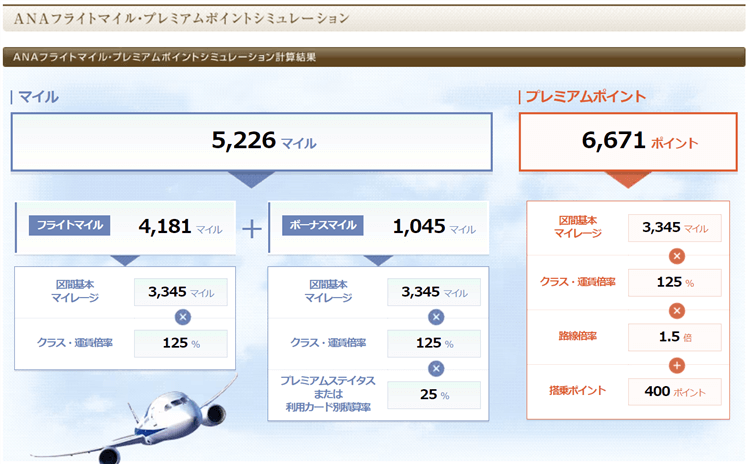Click the 6,671 ポイント premium total box
The image size is (750, 464).
629,141
